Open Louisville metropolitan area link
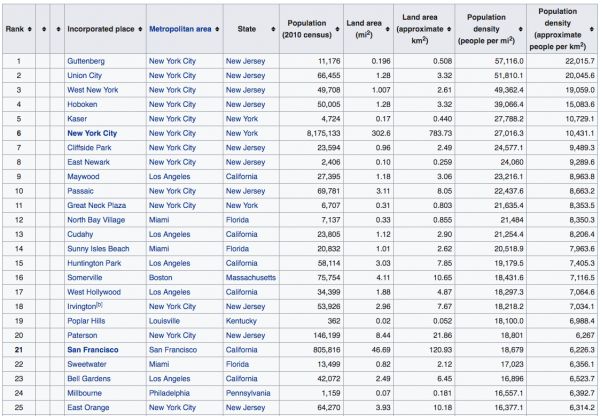 [164, 321]
